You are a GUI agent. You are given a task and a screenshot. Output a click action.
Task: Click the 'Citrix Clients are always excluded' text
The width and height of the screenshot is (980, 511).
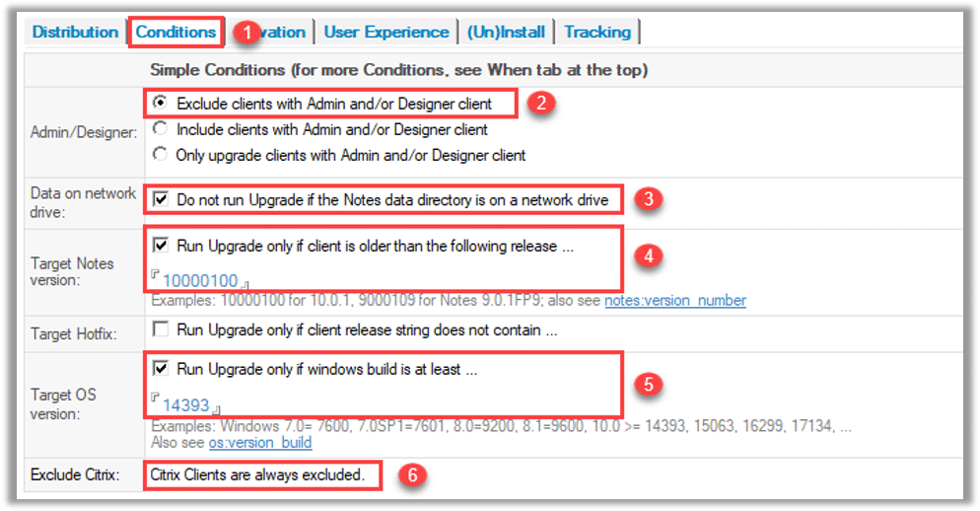[x=257, y=475]
